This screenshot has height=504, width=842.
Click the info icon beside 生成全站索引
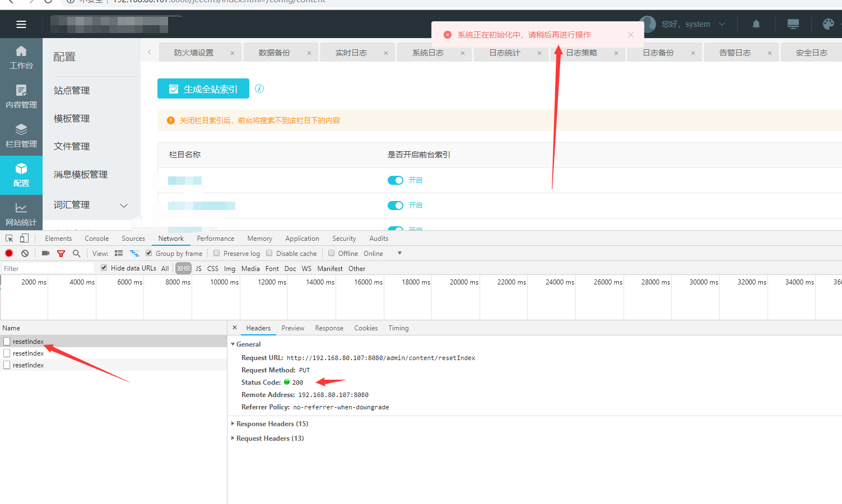259,88
